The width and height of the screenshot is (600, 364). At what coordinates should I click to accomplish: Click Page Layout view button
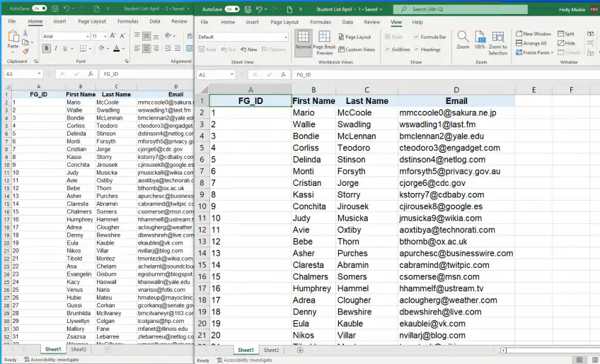click(354, 37)
